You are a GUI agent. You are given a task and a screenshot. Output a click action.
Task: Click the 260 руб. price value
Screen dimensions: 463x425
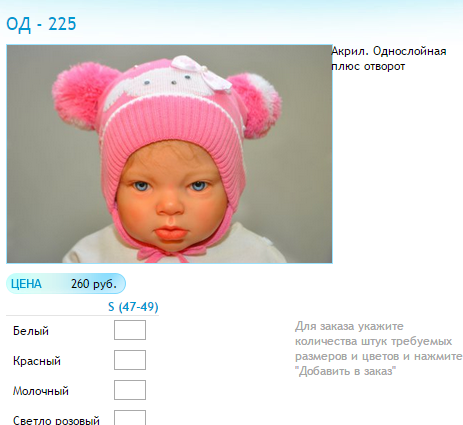(94, 284)
